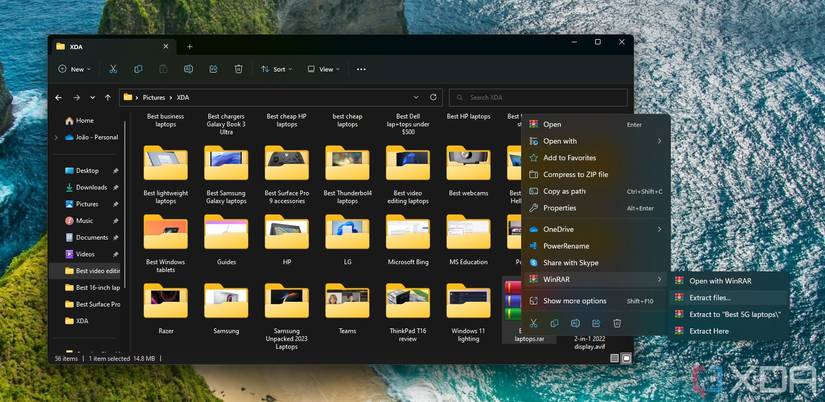Expand the Open with submenu
This screenshot has height=402, width=825.
(x=659, y=141)
